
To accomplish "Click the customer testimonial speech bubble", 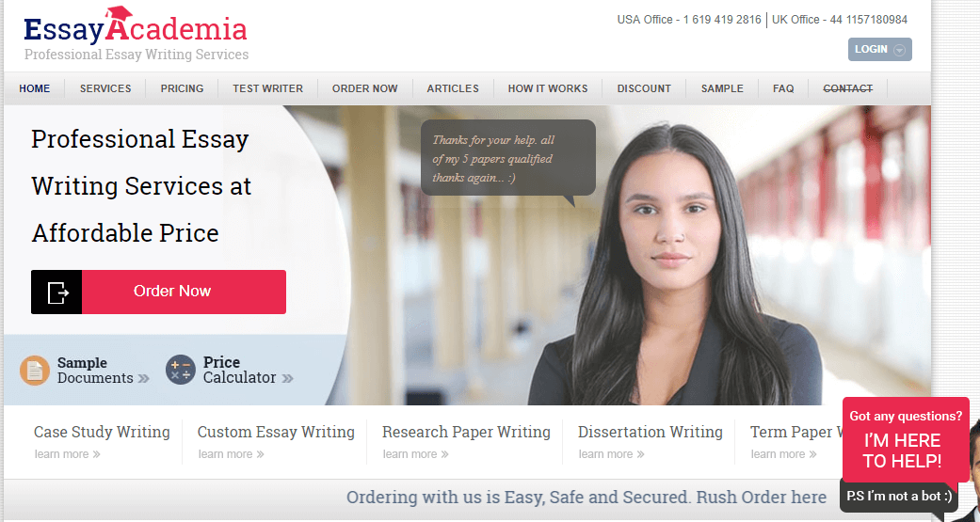I will click(x=508, y=159).
